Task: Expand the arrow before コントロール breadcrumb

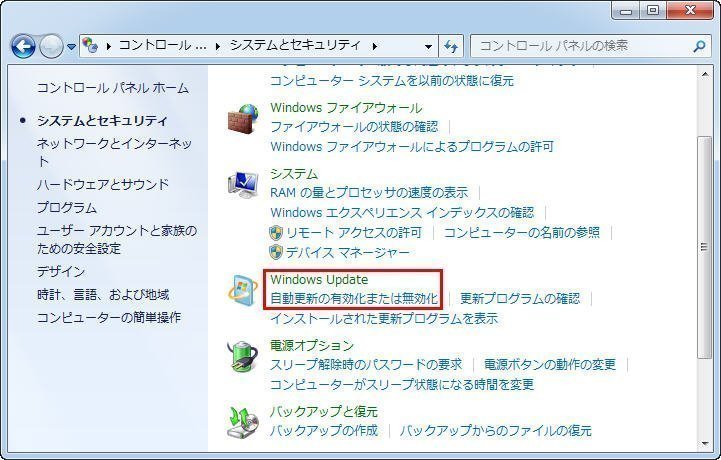Action: [x=109, y=46]
